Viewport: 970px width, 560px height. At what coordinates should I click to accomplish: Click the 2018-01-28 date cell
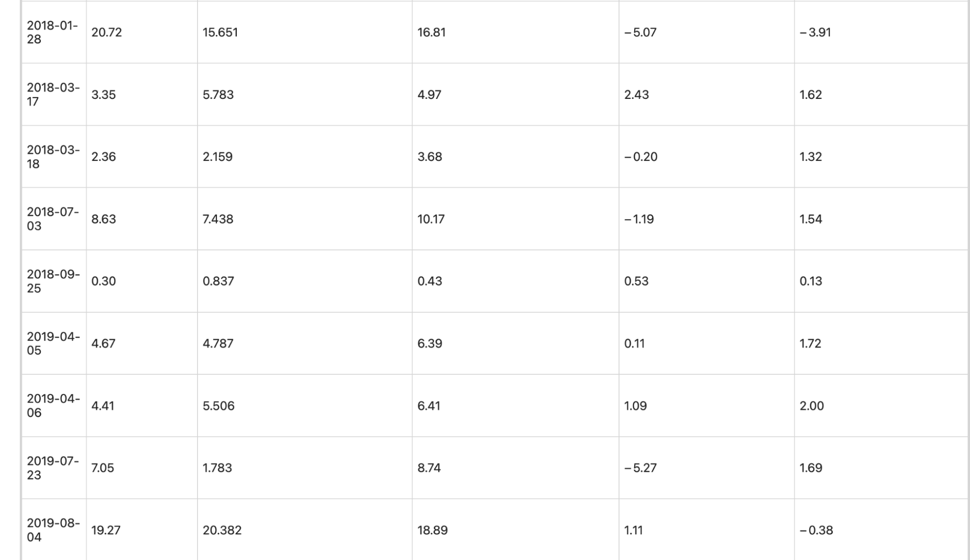click(x=54, y=32)
